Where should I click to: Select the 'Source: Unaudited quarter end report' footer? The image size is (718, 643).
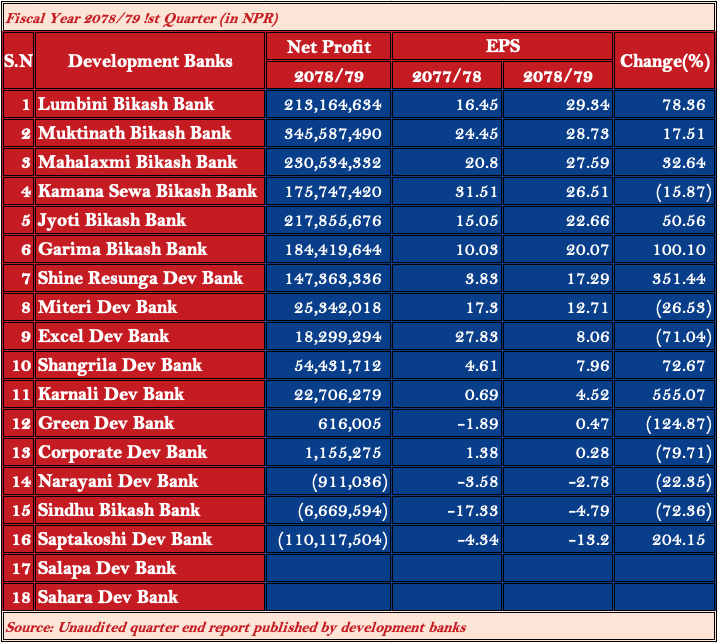(236, 627)
